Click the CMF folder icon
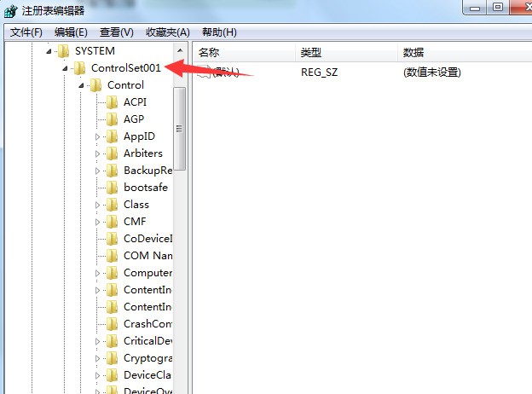The width and height of the screenshot is (532, 394). [x=112, y=222]
